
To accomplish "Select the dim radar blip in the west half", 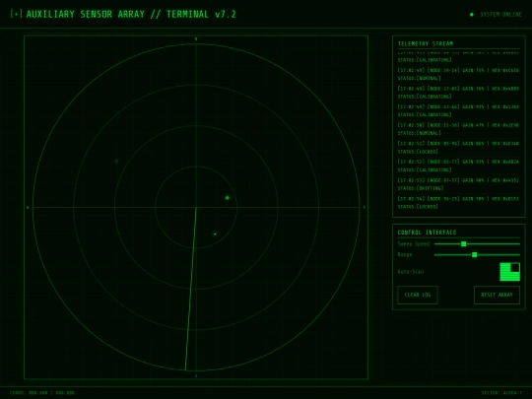I will [x=116, y=161].
